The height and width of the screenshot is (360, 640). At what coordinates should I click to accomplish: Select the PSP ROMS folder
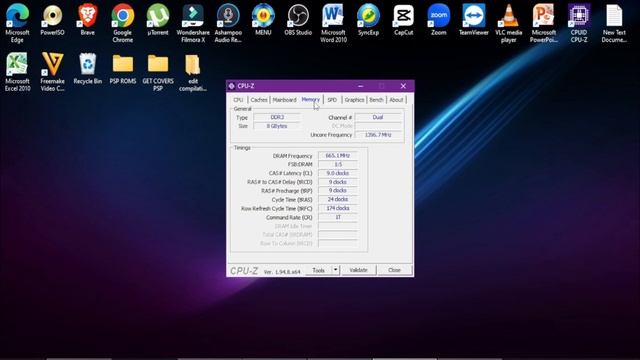point(122,69)
